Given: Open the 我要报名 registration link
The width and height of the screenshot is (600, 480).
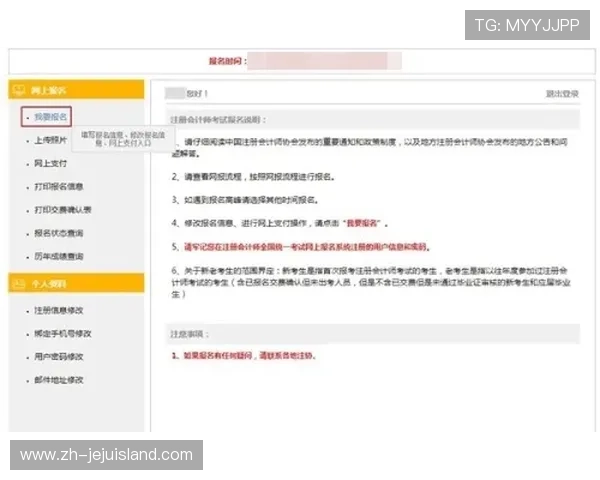Looking at the screenshot, I should click(x=51, y=117).
